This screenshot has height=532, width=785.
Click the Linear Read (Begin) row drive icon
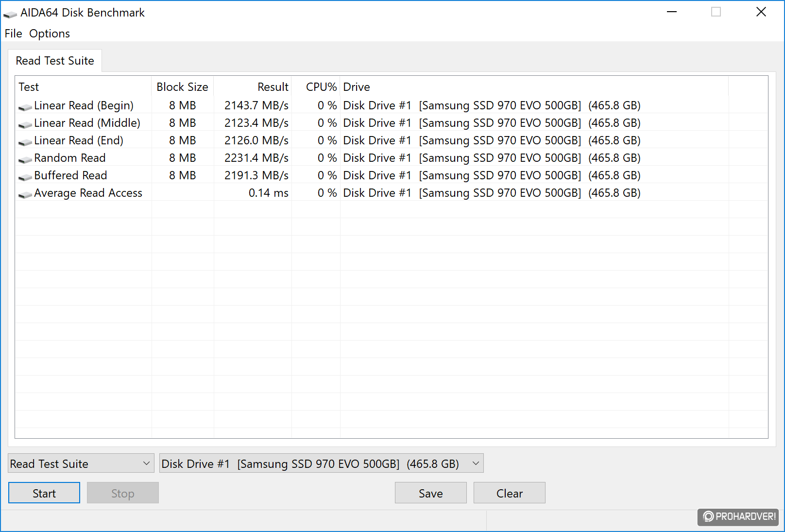[x=25, y=107]
